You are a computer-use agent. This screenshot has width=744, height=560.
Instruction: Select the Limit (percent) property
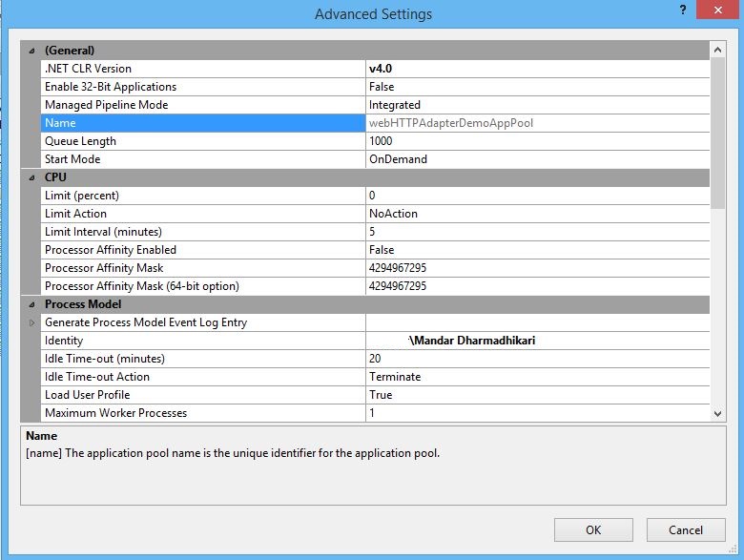(x=203, y=196)
